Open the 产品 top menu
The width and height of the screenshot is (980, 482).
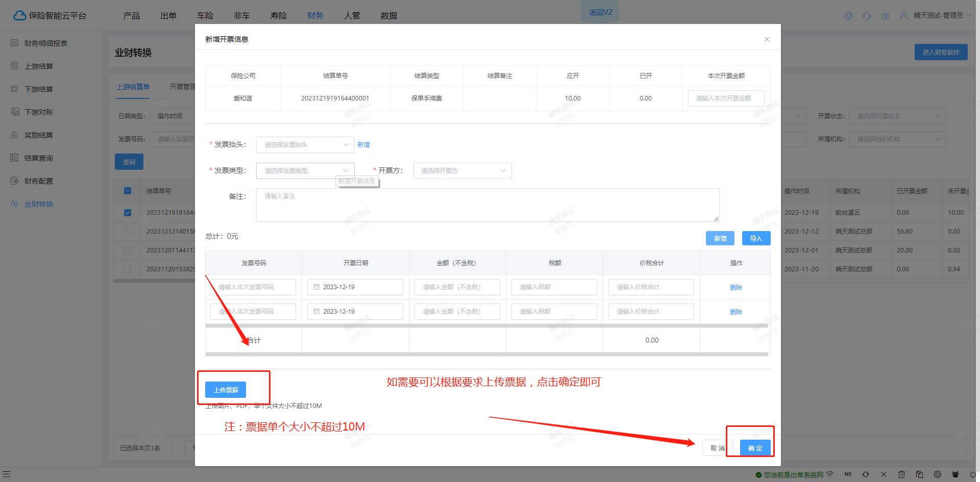(x=131, y=15)
